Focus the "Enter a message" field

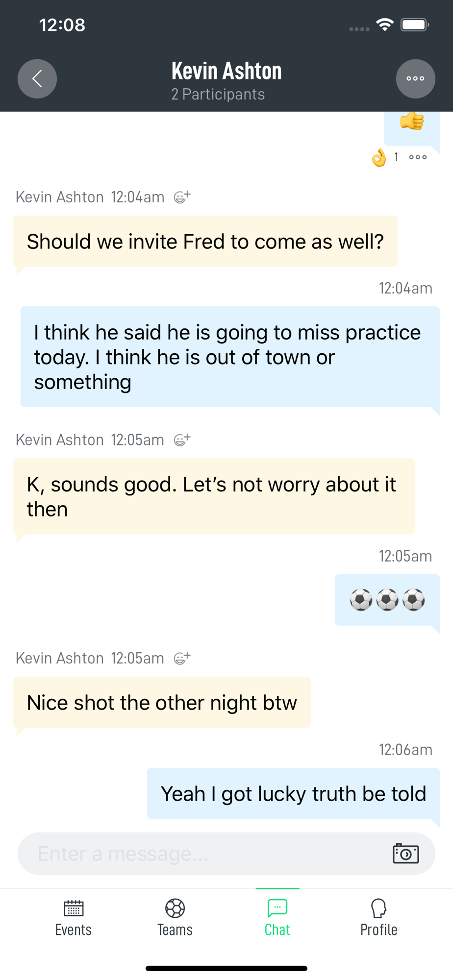[206, 854]
